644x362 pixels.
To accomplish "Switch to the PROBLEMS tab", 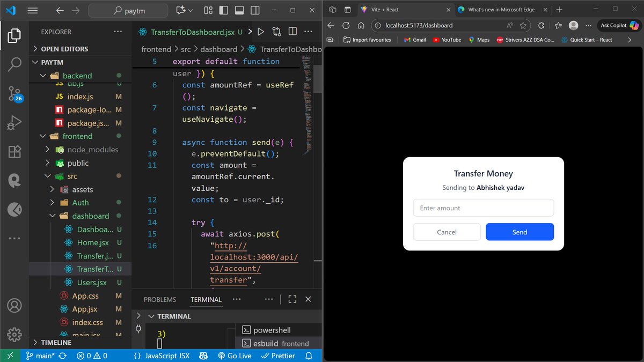I will (159, 299).
